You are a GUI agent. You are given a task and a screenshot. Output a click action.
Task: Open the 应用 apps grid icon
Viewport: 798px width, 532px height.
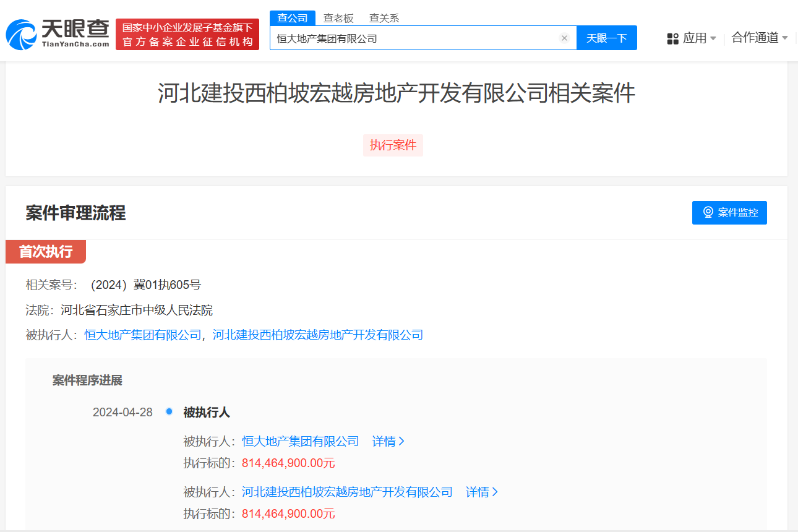point(673,39)
